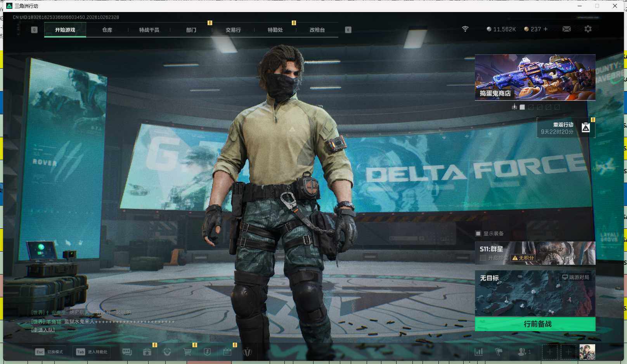Click the E key next-tab icon
This screenshot has width=627, height=364.
348,30
